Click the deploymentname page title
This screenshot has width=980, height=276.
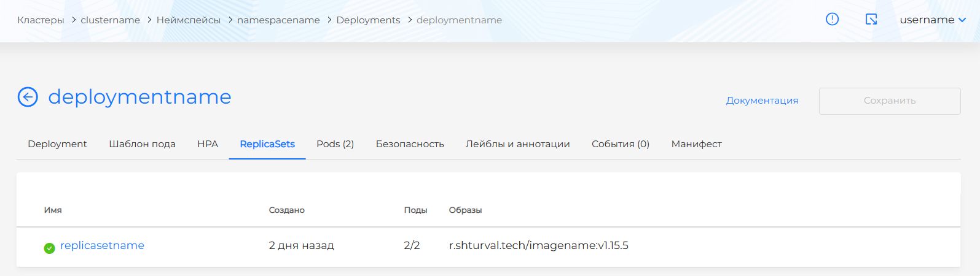point(139,97)
